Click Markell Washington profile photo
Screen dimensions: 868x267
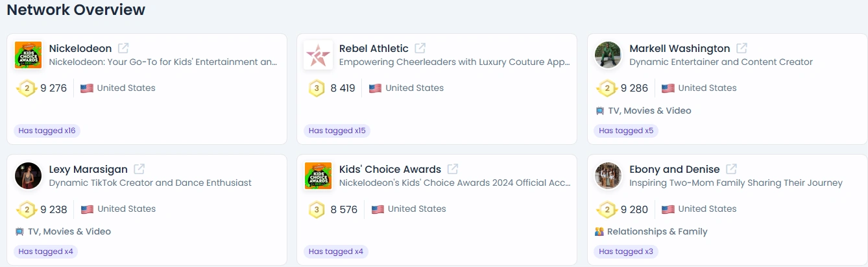(x=608, y=55)
